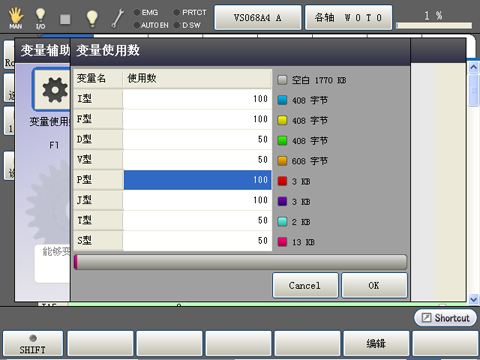480x360 pixels.
Task: Select the VS068A4 A robot button
Action: [x=258, y=18]
